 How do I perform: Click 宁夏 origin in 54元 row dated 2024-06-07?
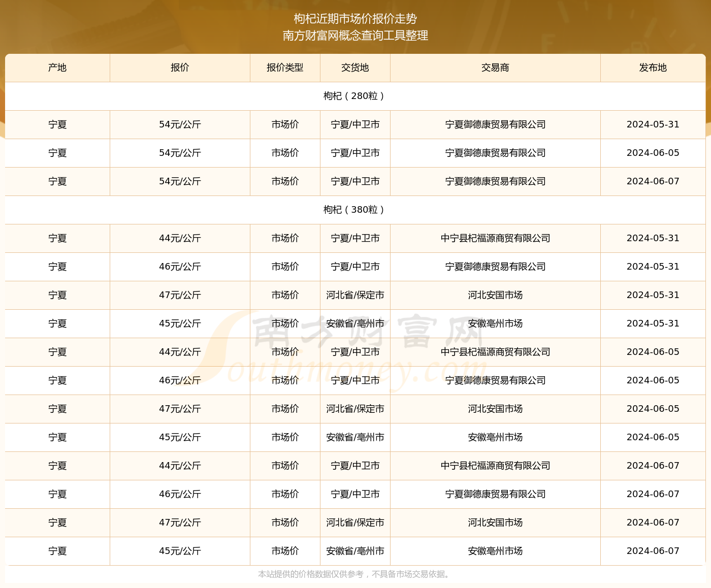pos(57,181)
